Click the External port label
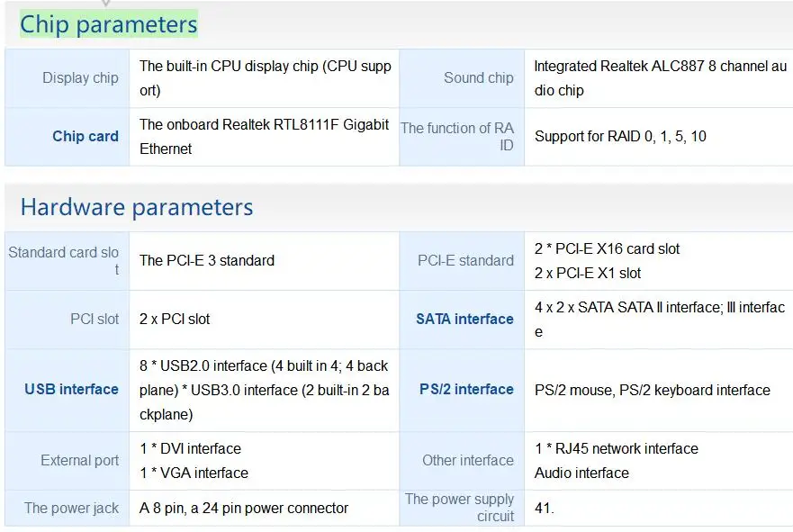The image size is (793, 532). click(79, 461)
